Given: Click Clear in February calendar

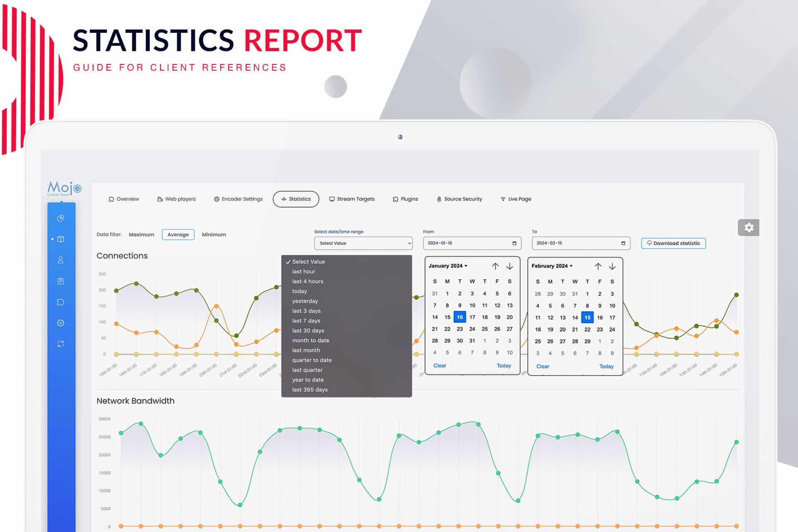Looking at the screenshot, I should [x=543, y=367].
